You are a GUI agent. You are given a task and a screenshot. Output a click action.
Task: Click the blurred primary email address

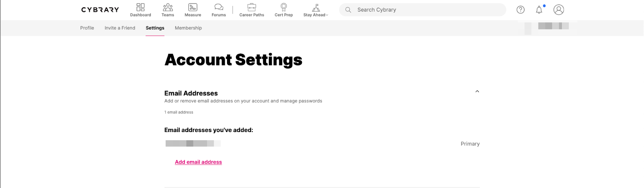tap(193, 143)
